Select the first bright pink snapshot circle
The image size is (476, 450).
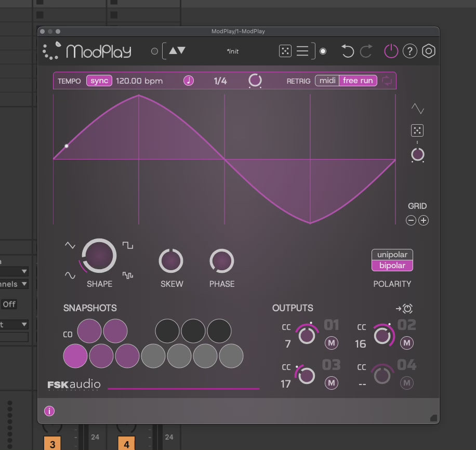[x=75, y=356]
